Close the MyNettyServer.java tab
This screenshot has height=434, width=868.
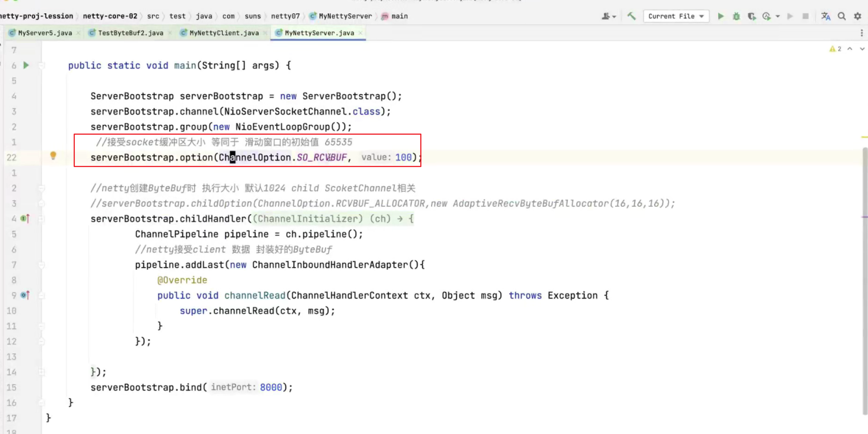click(361, 33)
